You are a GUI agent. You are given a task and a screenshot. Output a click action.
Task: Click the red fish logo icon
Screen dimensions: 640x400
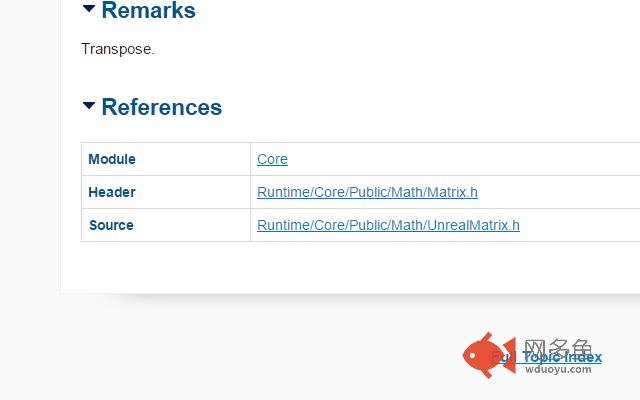[x=489, y=355]
